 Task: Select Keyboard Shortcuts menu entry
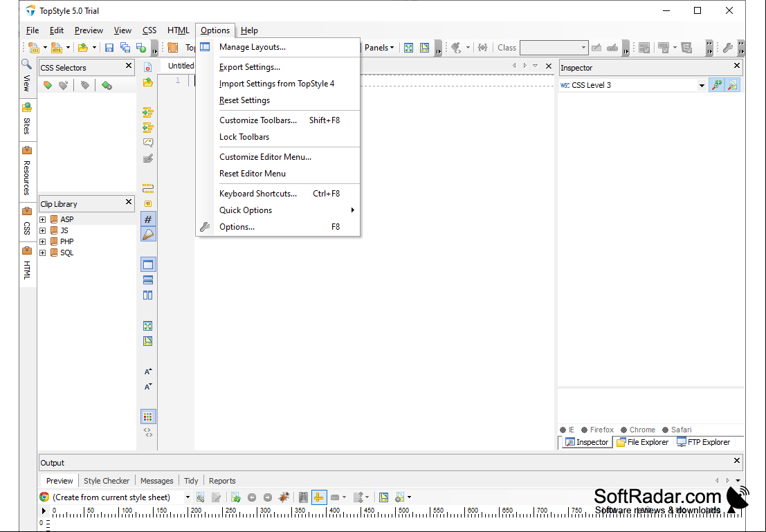pos(277,194)
